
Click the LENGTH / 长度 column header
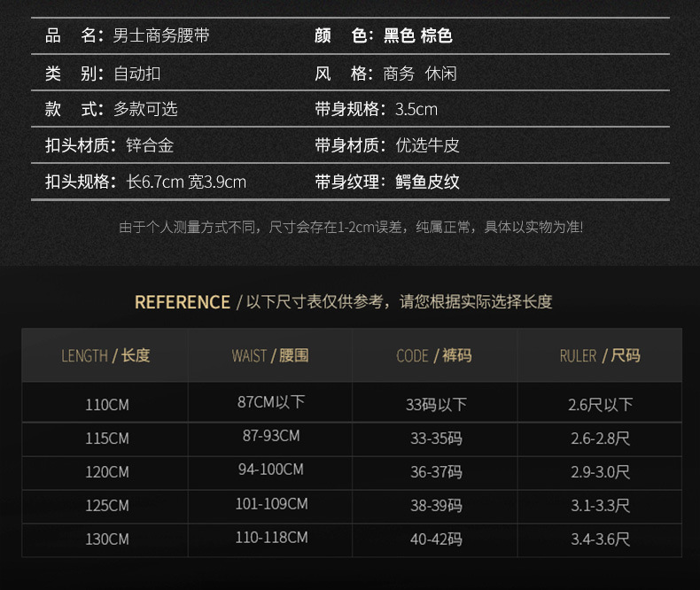pos(105,356)
